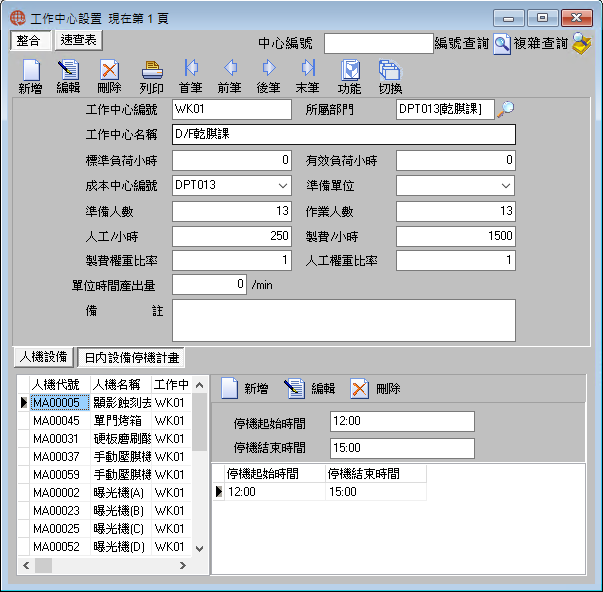Select machine row MA00052
This screenshot has height=592, width=603.
105,547
